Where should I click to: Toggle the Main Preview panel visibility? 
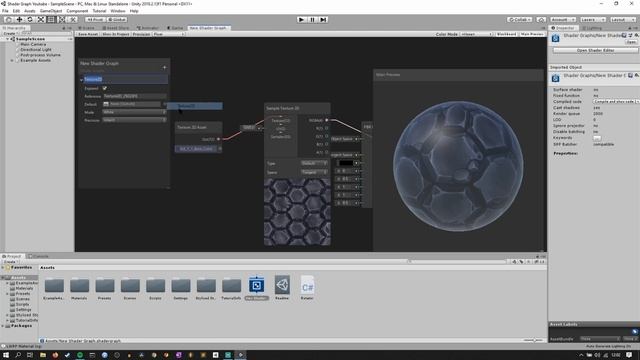click(532, 34)
